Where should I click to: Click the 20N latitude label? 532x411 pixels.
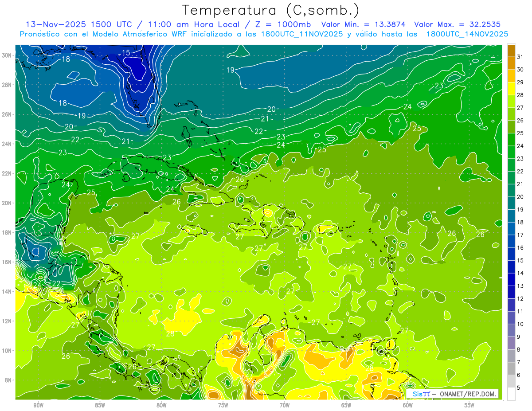coord(7,203)
